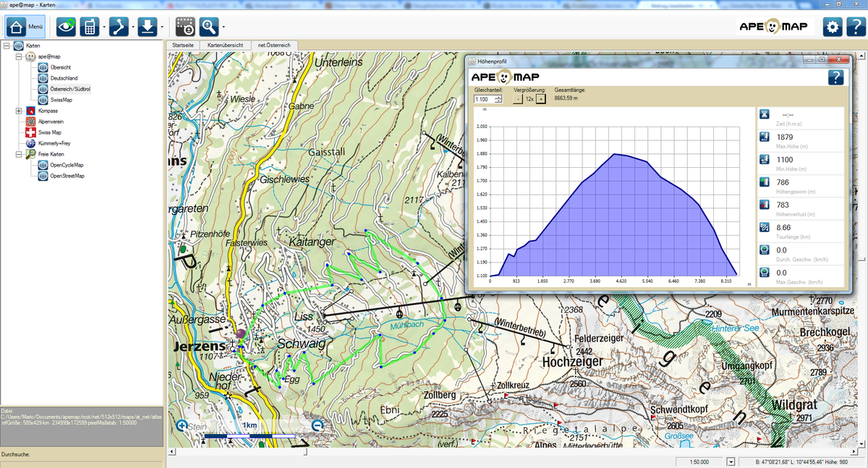Click the Kompass map provider icon
The width and height of the screenshot is (868, 468).
click(30, 111)
